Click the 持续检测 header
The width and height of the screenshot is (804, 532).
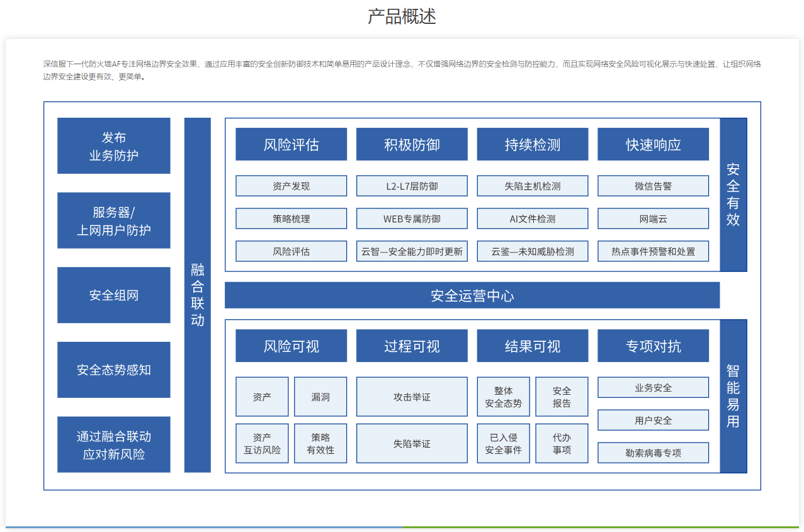(533, 144)
